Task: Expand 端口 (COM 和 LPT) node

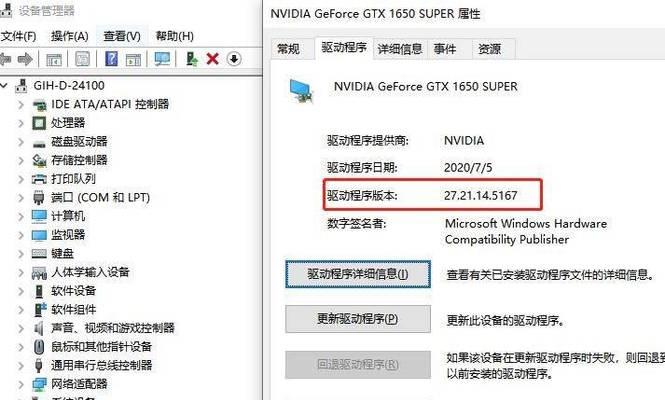Action: tap(21, 198)
